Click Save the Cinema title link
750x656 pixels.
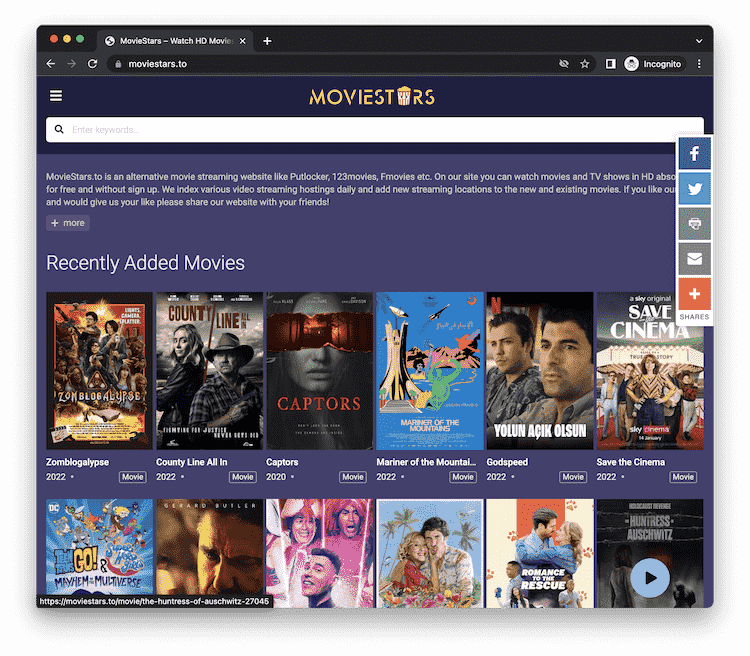coord(630,462)
